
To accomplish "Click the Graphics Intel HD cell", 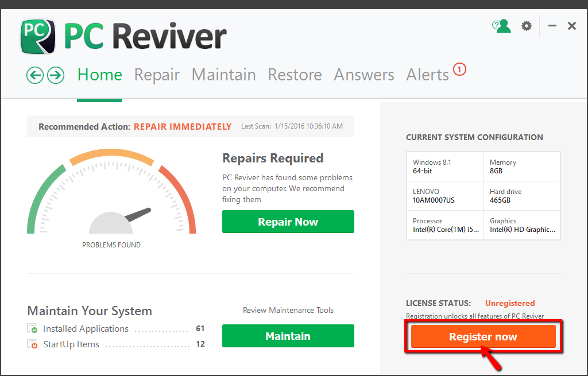I will 522,225.
